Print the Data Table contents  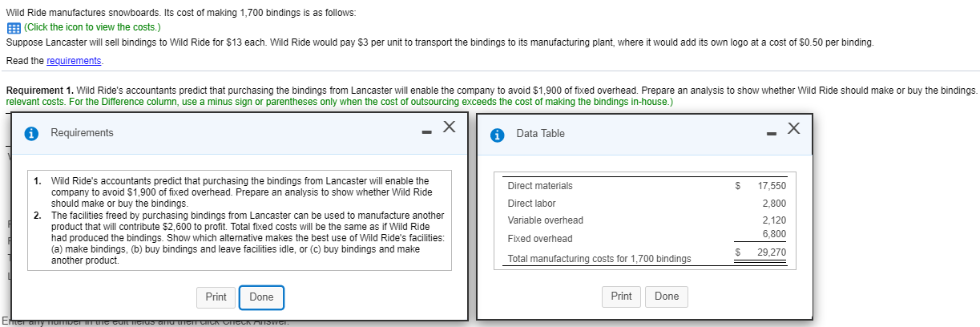621,297
